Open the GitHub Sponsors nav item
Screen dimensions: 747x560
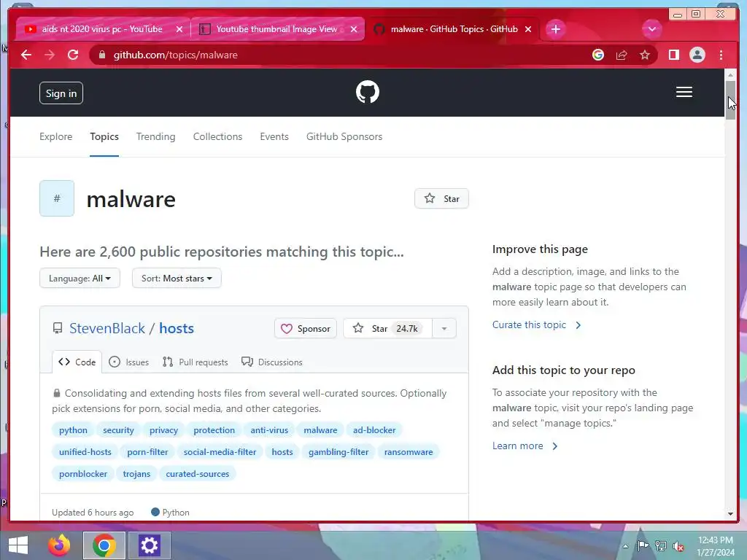(x=344, y=136)
